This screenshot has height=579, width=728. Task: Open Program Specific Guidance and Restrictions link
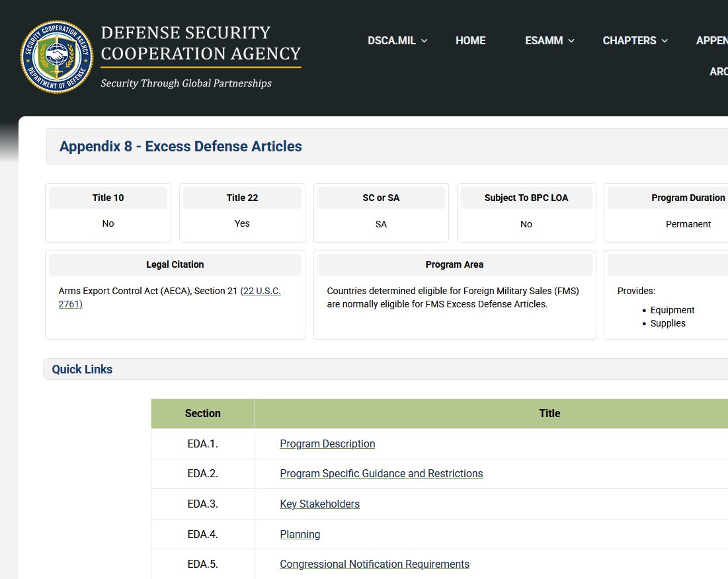pos(381,474)
